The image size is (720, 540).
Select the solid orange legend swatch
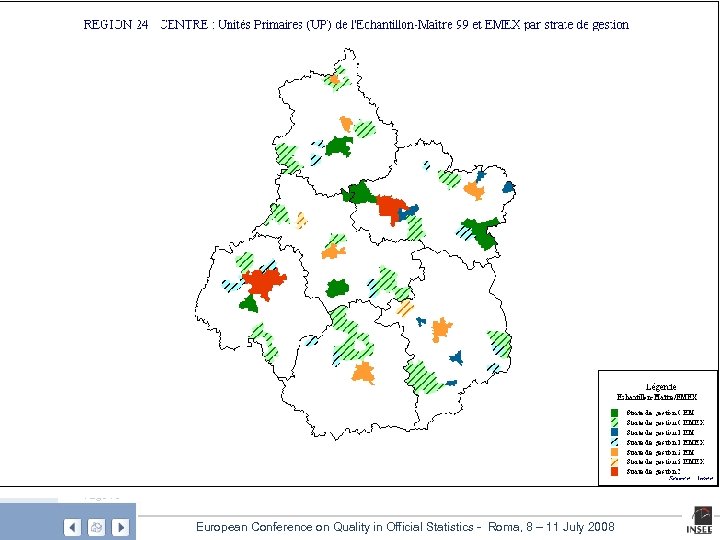(x=614, y=452)
